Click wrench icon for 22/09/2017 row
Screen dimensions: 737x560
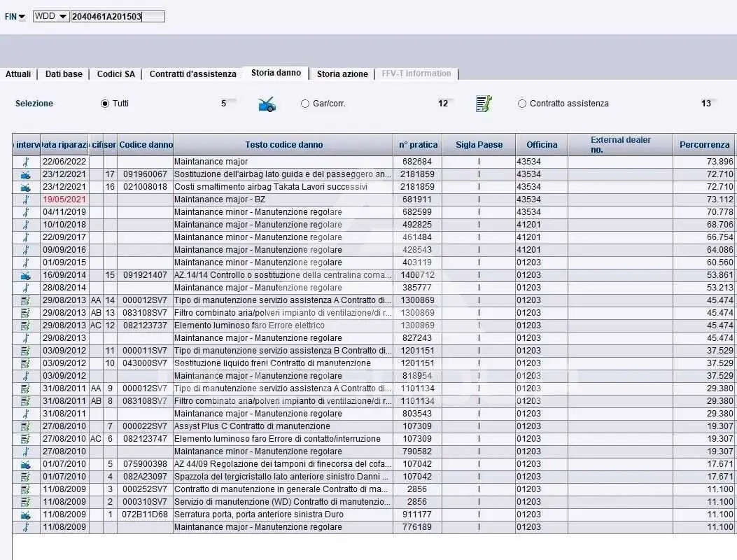[26, 237]
